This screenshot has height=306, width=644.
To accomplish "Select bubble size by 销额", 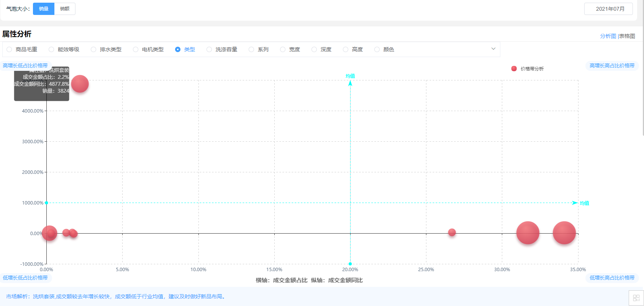I will coord(65,9).
